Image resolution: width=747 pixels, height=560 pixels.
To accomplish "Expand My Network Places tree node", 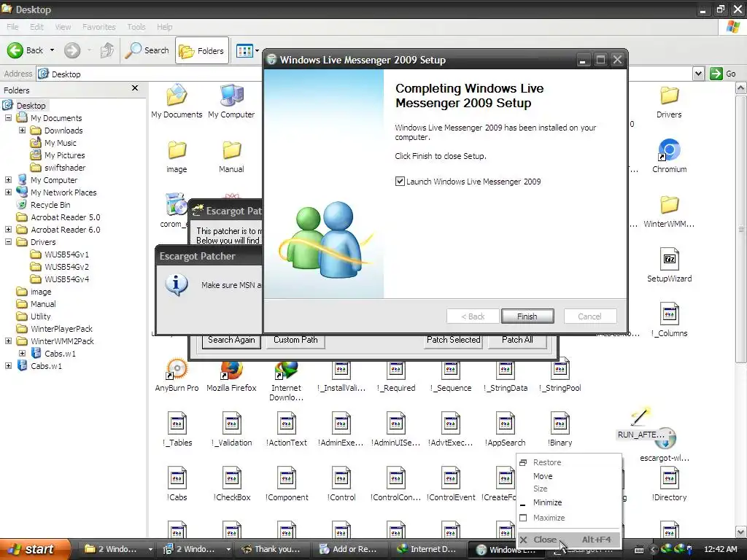I will click(x=8, y=192).
